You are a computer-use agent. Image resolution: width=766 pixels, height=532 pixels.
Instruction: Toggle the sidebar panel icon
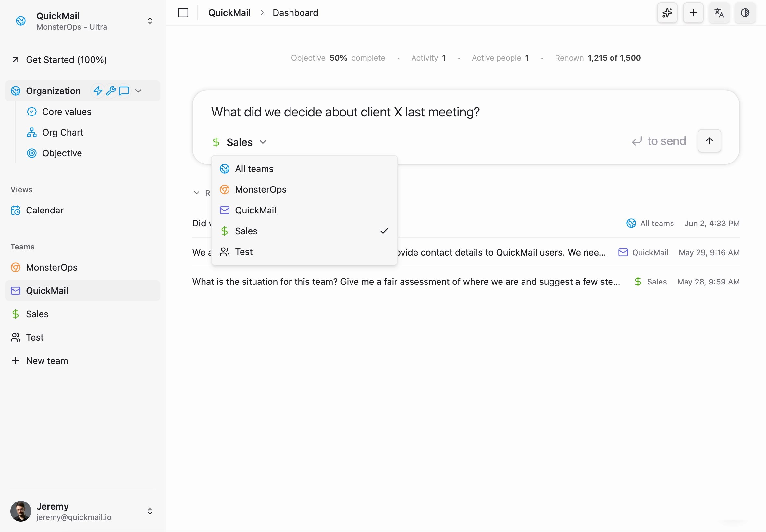(183, 13)
